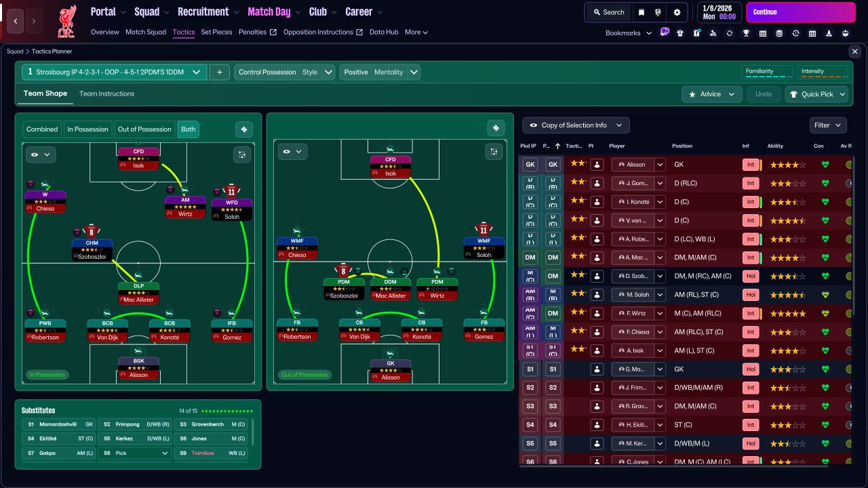Image resolution: width=868 pixels, height=488 pixels.
Task: Click the grid icon on Out of Possession pitch
Action: point(494,152)
